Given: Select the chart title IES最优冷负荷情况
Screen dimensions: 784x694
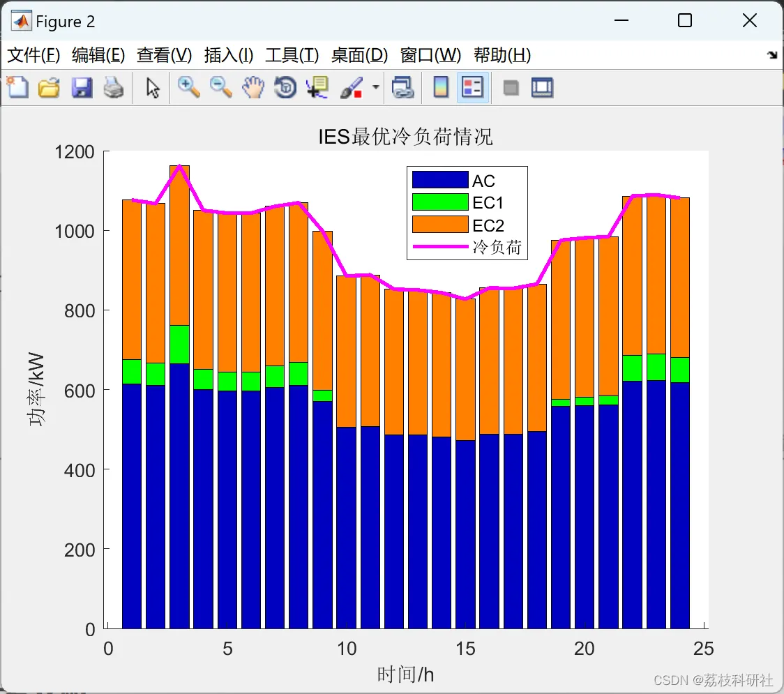Looking at the screenshot, I should (405, 137).
